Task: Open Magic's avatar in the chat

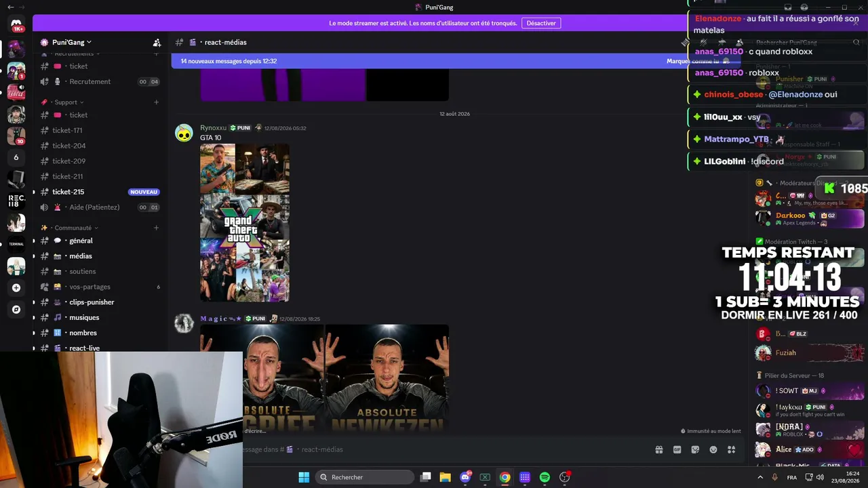Action: pos(184,323)
